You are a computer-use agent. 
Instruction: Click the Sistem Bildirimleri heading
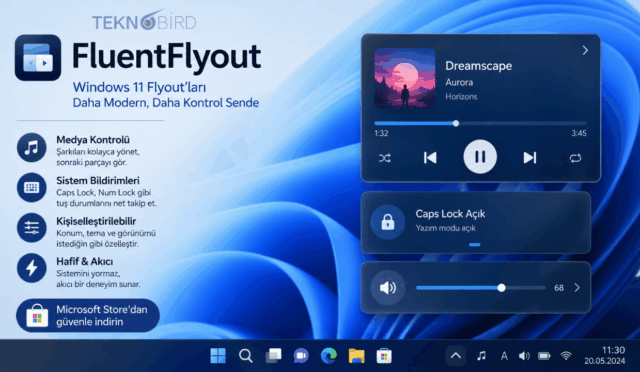pyautogui.click(x=98, y=180)
